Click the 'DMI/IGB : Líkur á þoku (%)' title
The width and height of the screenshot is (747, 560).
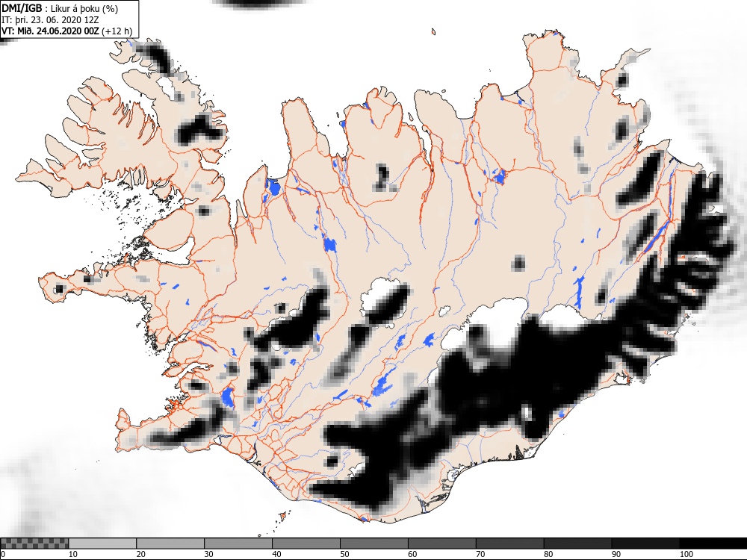click(60, 8)
